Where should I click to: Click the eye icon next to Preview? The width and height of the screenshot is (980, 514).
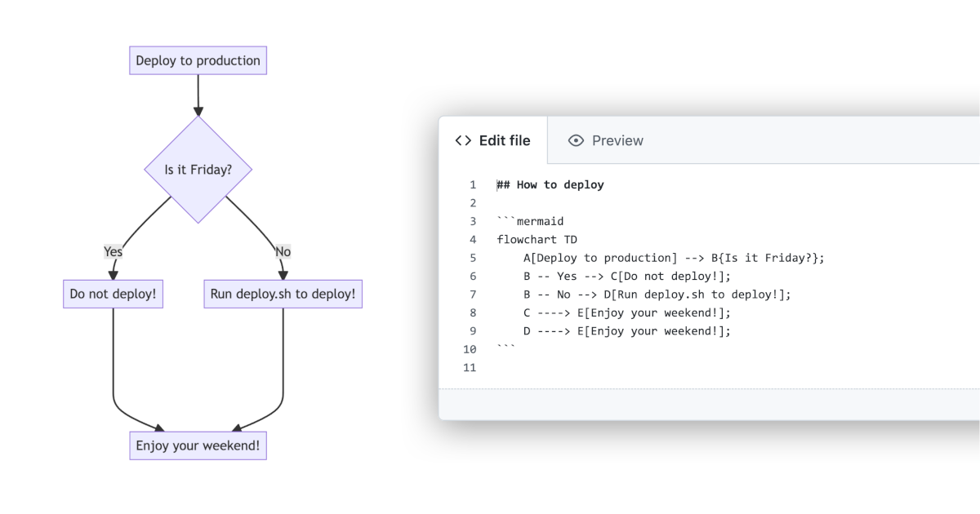click(577, 140)
